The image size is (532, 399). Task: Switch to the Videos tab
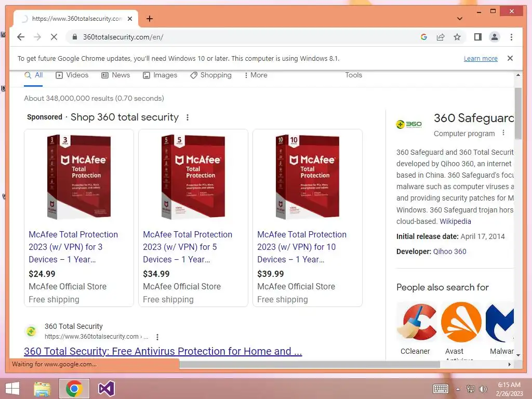pyautogui.click(x=72, y=75)
